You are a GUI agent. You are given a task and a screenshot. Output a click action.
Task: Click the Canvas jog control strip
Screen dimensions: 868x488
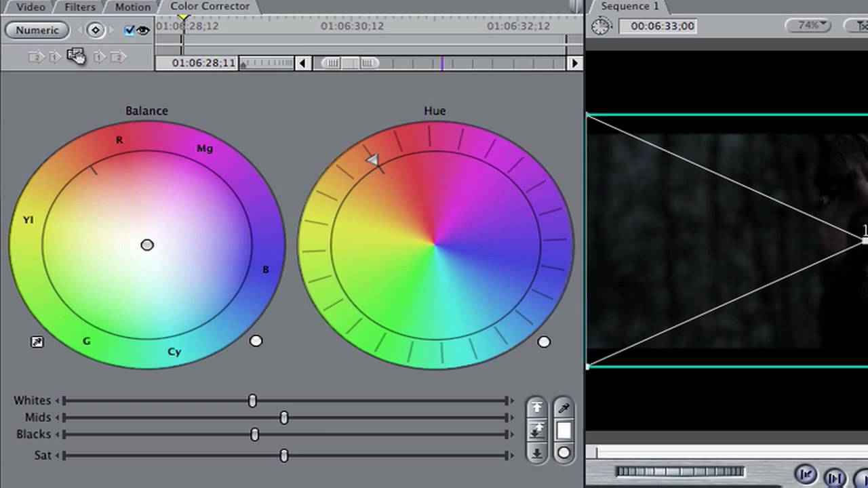pyautogui.click(x=679, y=472)
